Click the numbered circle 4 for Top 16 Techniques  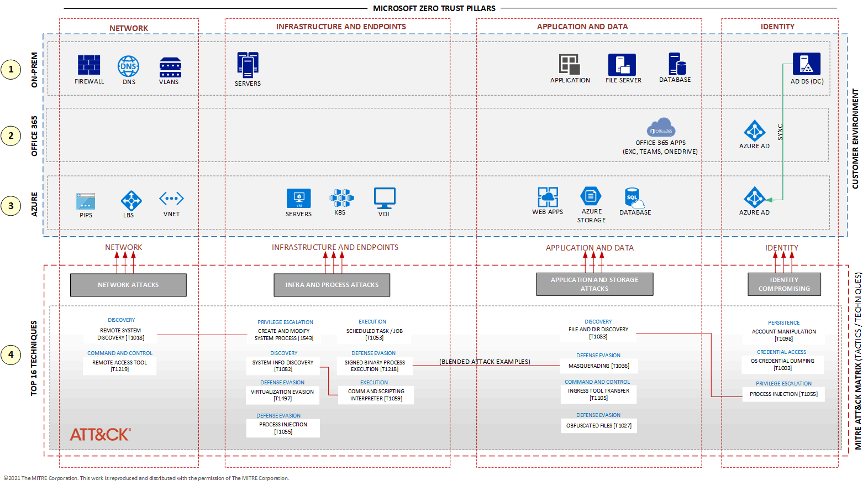[10, 354]
